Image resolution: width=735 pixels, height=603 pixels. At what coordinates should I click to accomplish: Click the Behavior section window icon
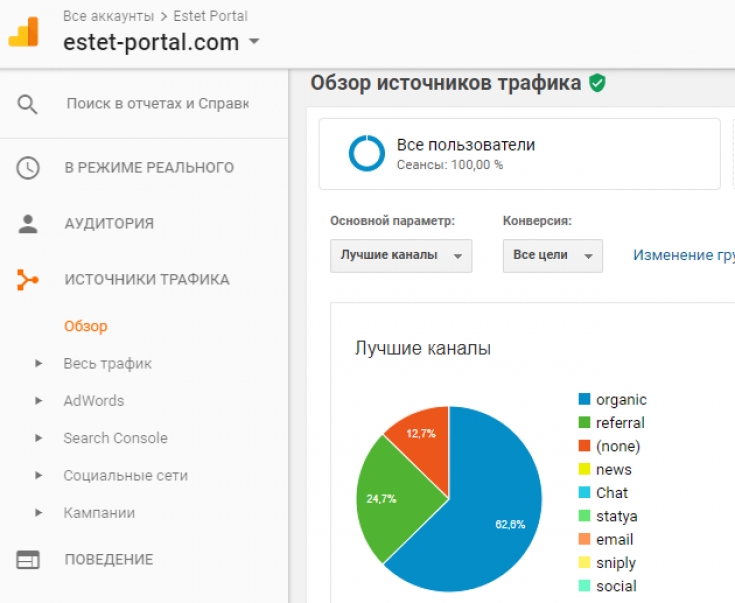pyautogui.click(x=27, y=560)
